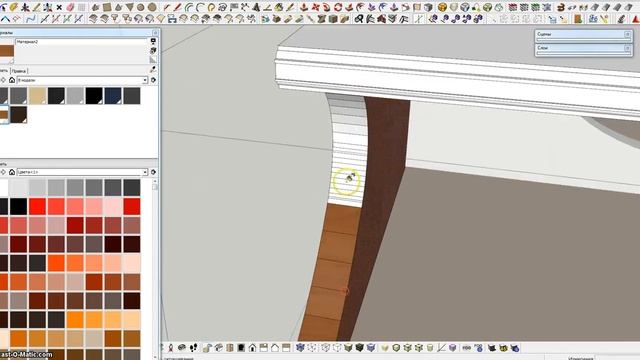
Task: Click the brown door icon
Action: pyautogui.click(x=578, y=19)
